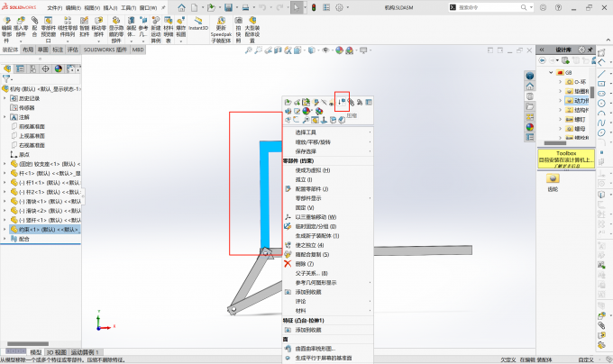
Task: Select the 原点 origin item in the tree
Action: tap(23, 154)
